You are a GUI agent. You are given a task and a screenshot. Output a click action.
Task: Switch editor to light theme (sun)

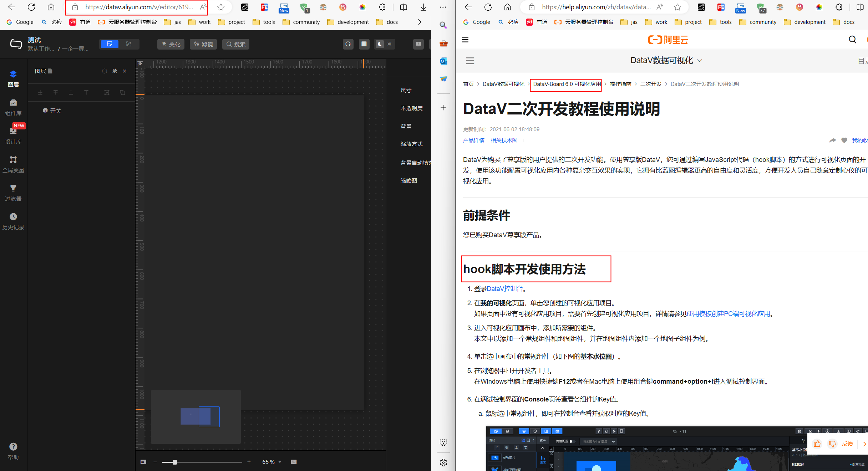390,44
